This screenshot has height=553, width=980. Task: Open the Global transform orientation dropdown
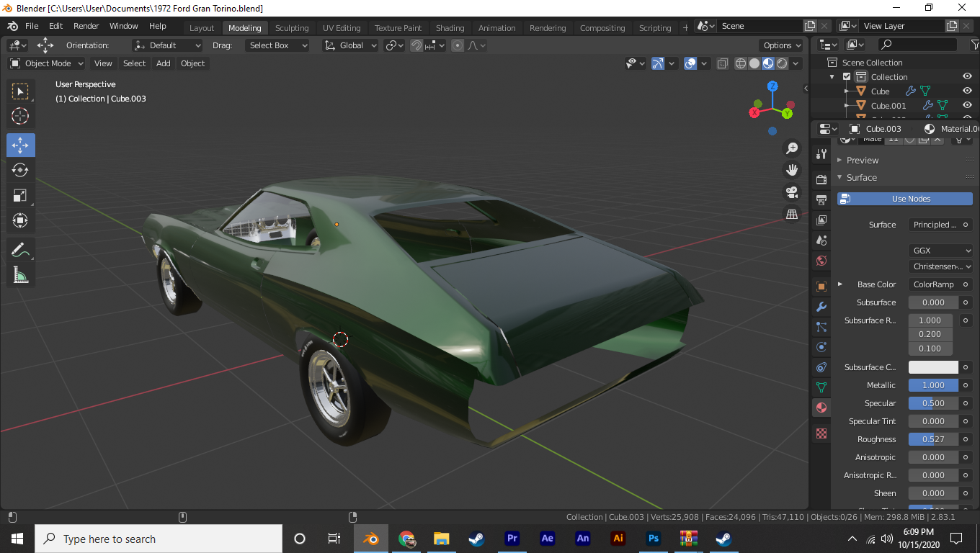click(351, 45)
